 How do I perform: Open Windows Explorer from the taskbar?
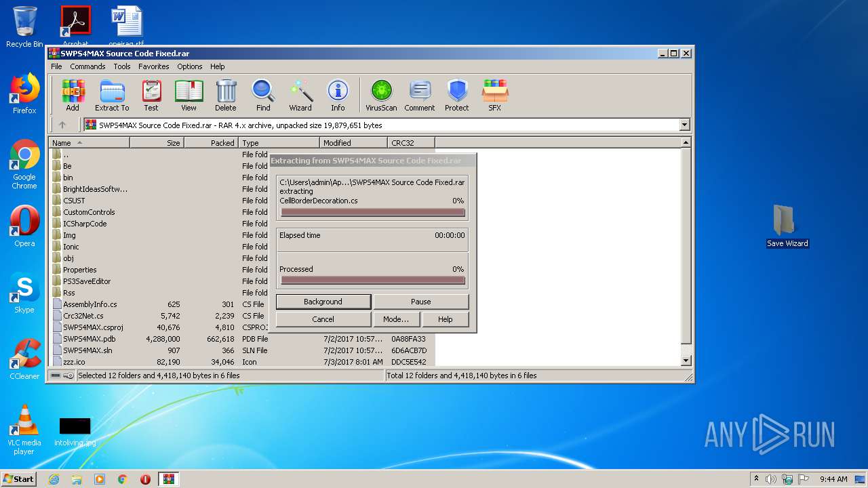tap(77, 479)
